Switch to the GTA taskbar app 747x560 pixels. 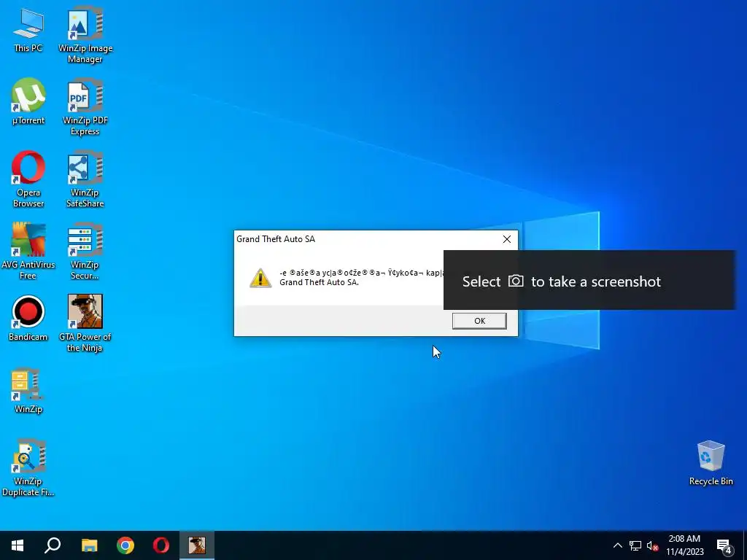(197, 545)
